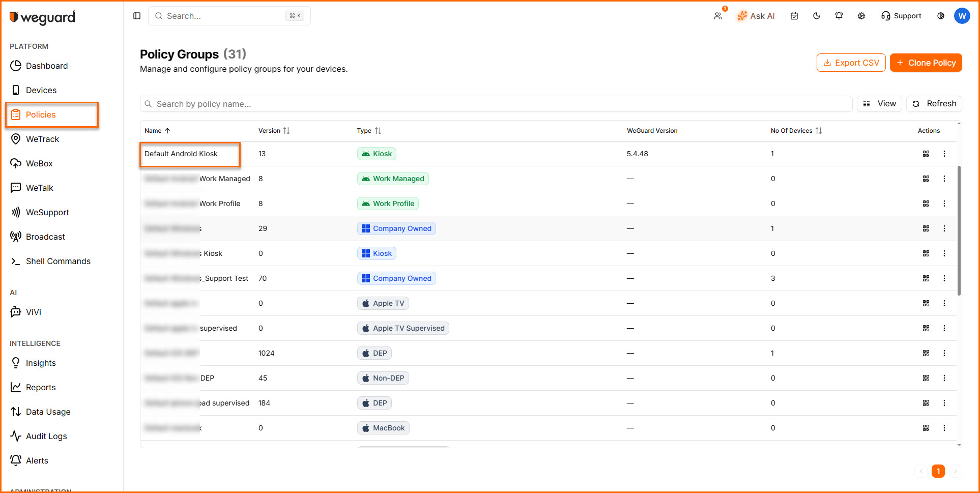Open the settings gear icon
This screenshot has height=493, width=980.
pos(861,16)
